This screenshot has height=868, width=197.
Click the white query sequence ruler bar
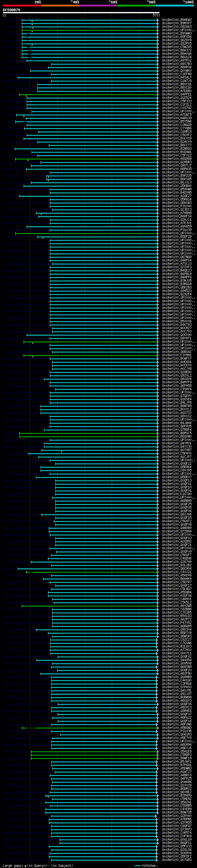[x=81, y=13]
